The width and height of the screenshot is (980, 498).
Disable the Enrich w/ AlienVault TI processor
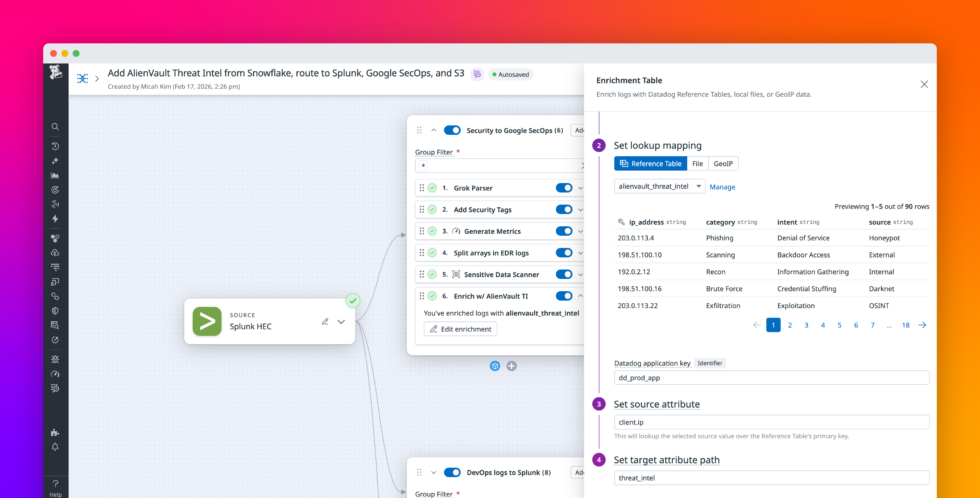pos(564,296)
